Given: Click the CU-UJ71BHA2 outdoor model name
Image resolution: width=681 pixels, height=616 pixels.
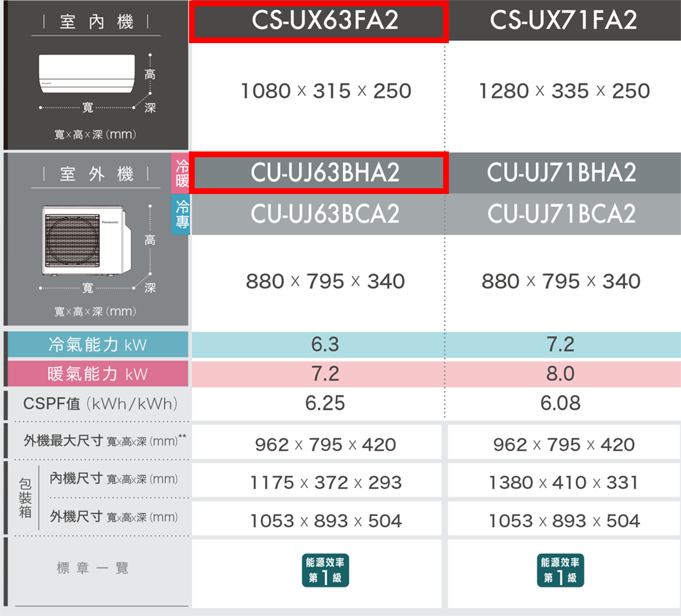Looking at the screenshot, I should [x=561, y=172].
